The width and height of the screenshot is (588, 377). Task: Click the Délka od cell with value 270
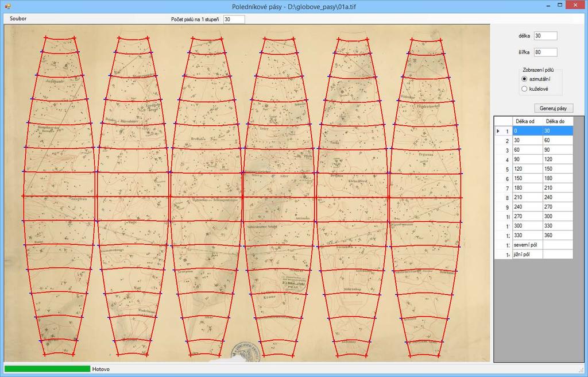pyautogui.click(x=527, y=216)
